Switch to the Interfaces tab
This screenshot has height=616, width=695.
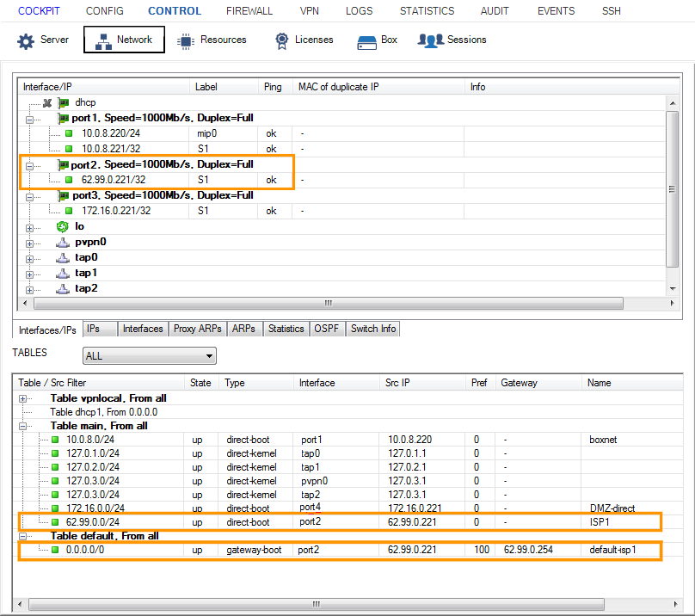point(143,329)
